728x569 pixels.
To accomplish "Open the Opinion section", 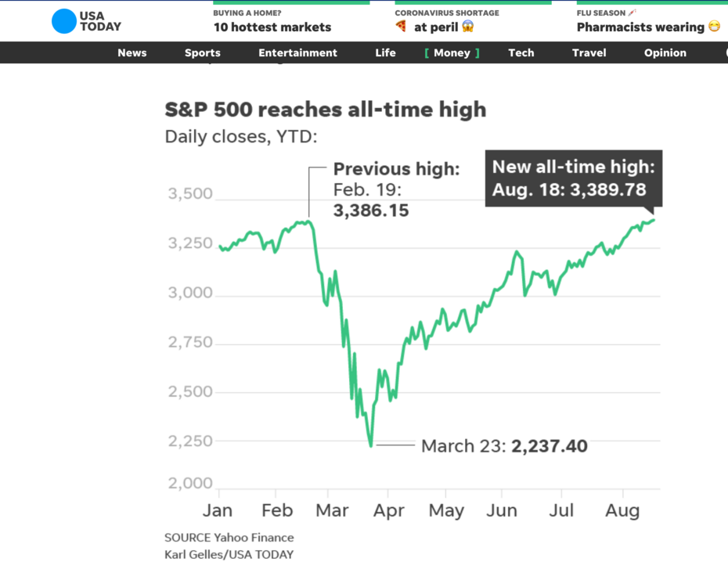I will 665,52.
